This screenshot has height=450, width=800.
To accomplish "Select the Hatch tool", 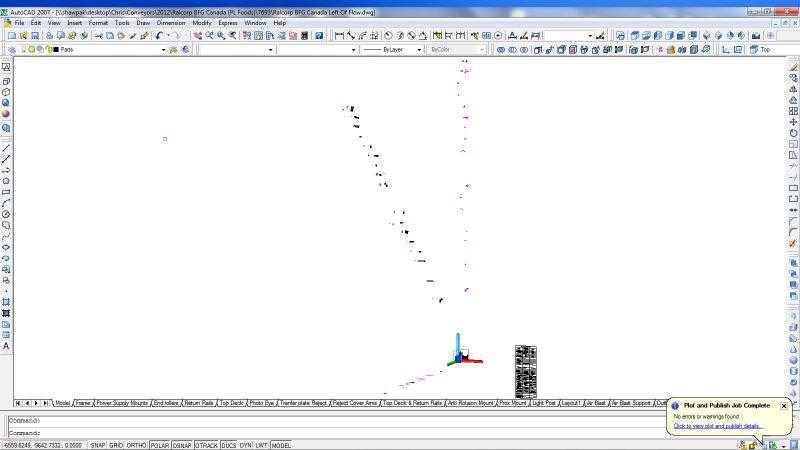I will pyautogui.click(x=6, y=302).
